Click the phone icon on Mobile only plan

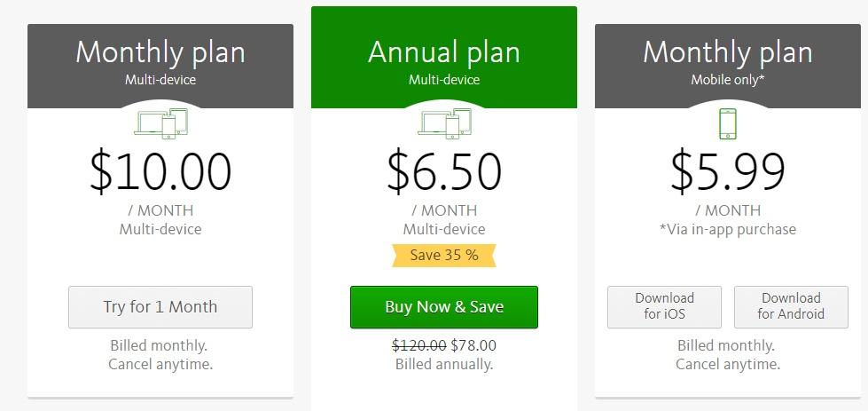point(727,123)
